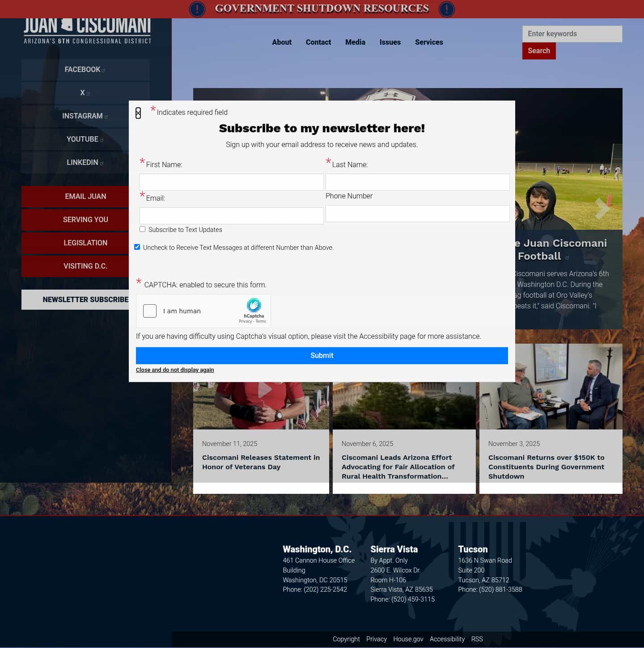This screenshot has width=644, height=648.
Task: Open the Media navigation menu
Action: (355, 42)
